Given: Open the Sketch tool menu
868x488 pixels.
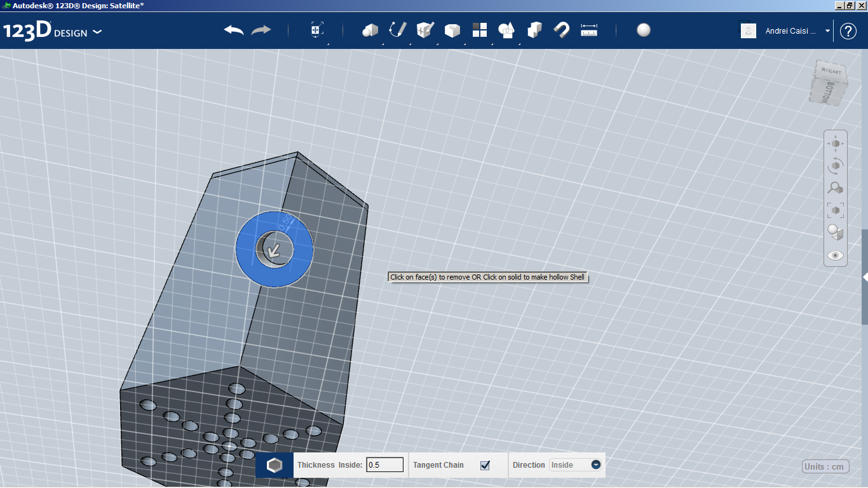Looking at the screenshot, I should [x=397, y=30].
